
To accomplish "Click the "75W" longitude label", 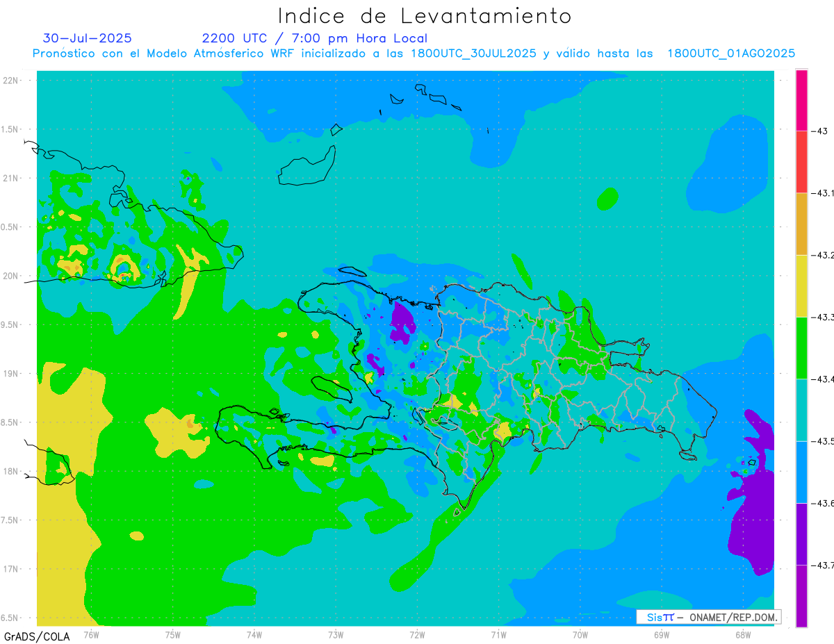I will point(173,634).
